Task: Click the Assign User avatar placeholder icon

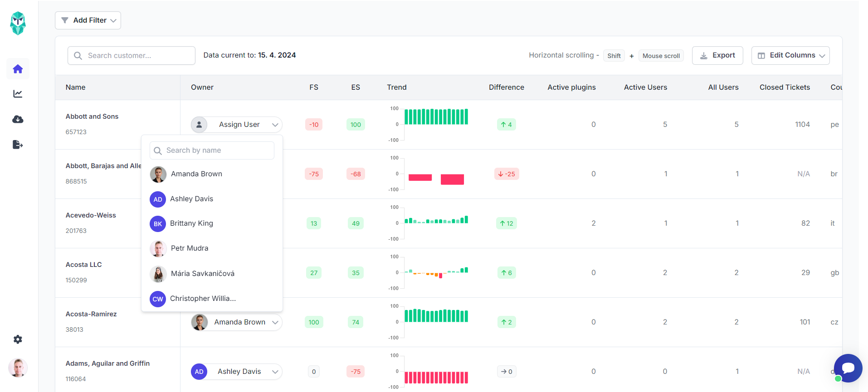Action: click(199, 125)
